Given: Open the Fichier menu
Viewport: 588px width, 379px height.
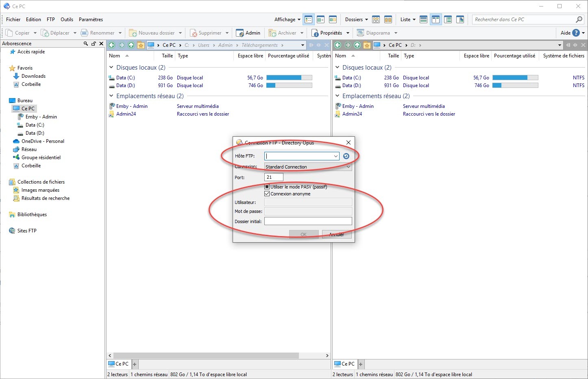Looking at the screenshot, I should point(13,20).
